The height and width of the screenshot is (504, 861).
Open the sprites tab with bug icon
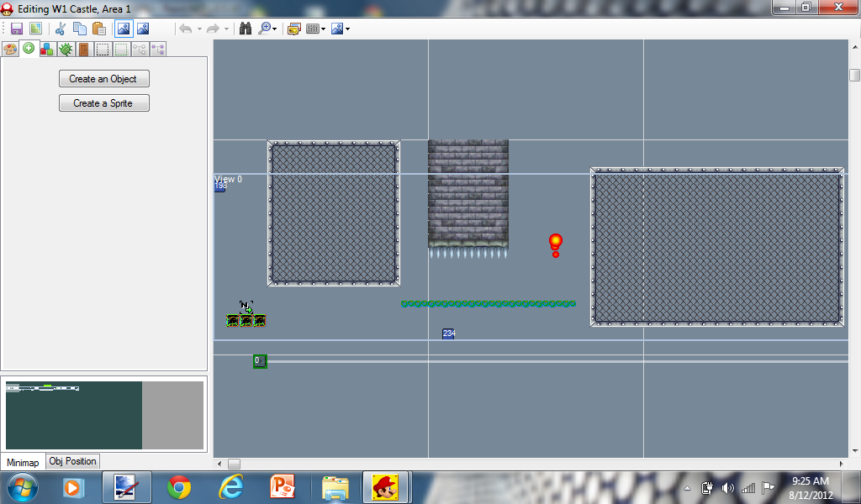(x=66, y=50)
